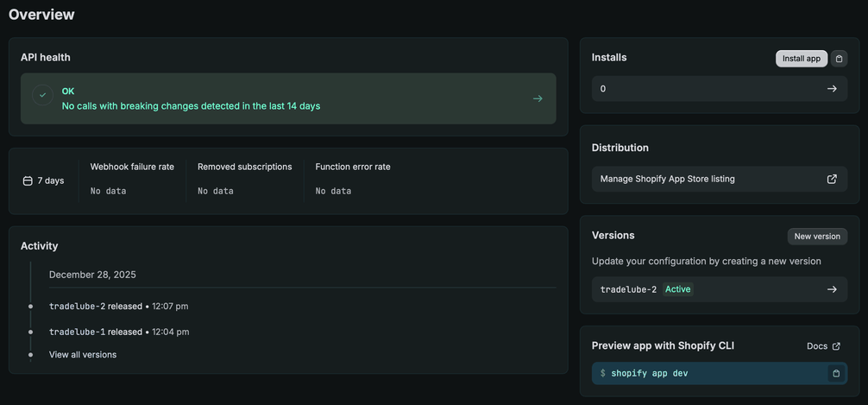The height and width of the screenshot is (405, 868).
Task: Click 'No calls with breaking changes' message
Action: coord(191,106)
